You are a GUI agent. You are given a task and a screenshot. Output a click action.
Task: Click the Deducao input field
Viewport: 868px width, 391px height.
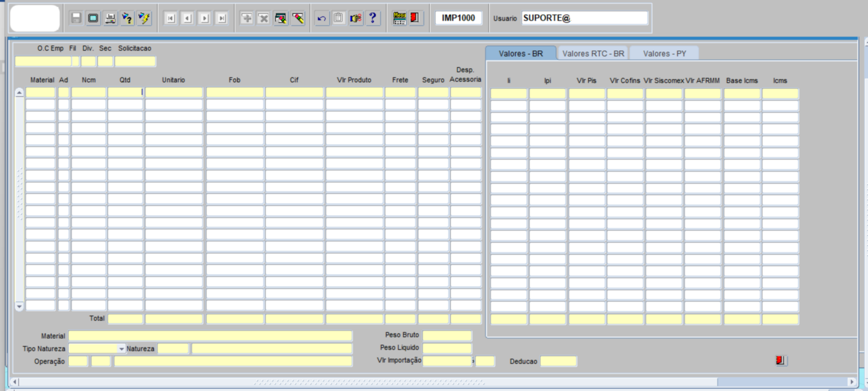click(558, 361)
